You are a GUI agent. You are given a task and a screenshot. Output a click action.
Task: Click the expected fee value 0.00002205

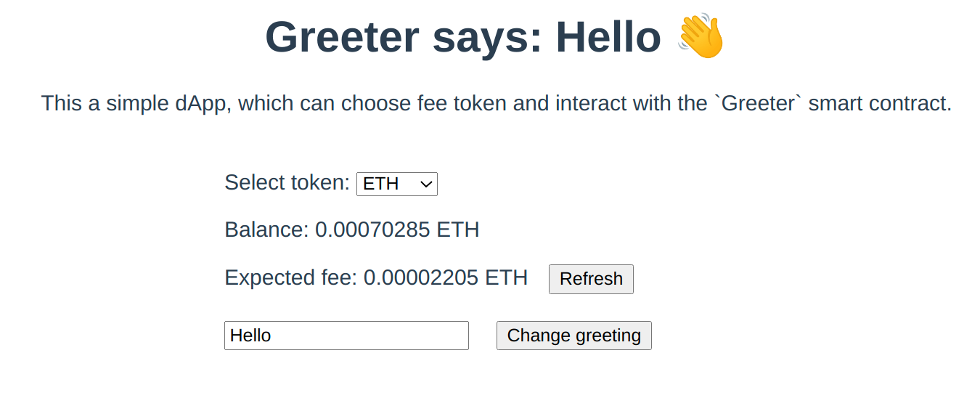tap(421, 278)
